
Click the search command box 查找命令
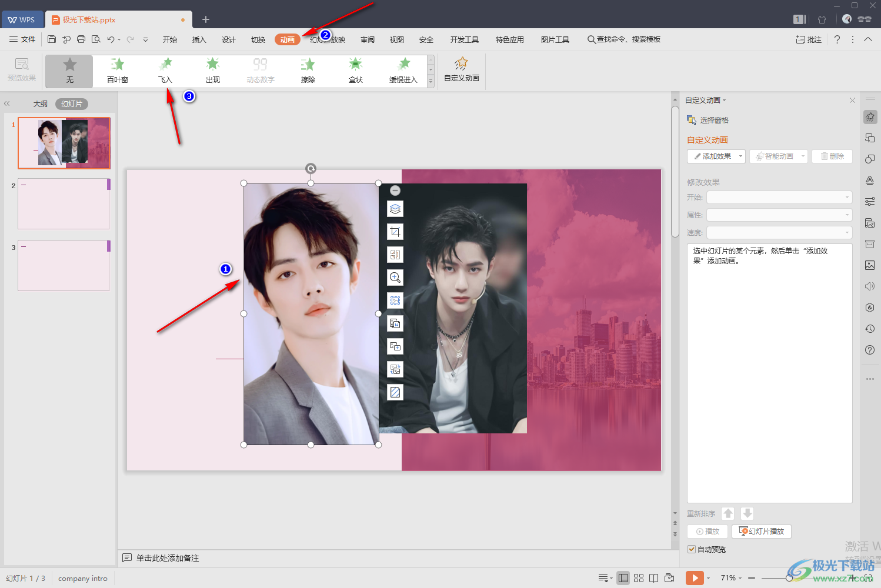coord(624,39)
